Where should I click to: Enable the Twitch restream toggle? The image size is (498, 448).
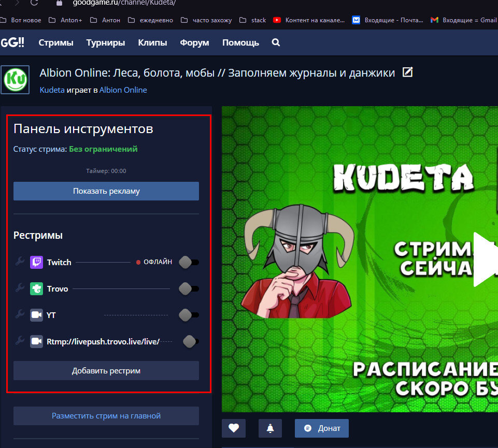[x=189, y=262]
